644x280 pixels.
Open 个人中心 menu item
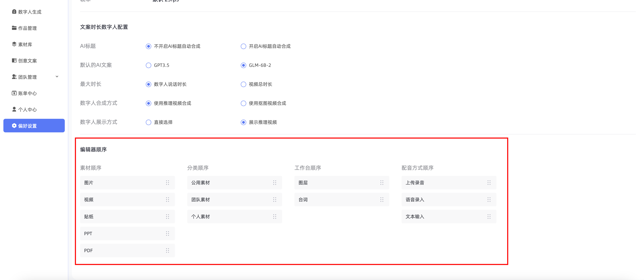point(34,109)
